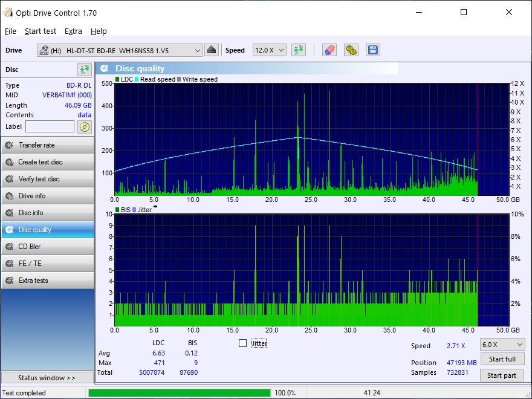Refresh disc info in Disc panel
This screenshot has height=399, width=532.
click(x=83, y=70)
